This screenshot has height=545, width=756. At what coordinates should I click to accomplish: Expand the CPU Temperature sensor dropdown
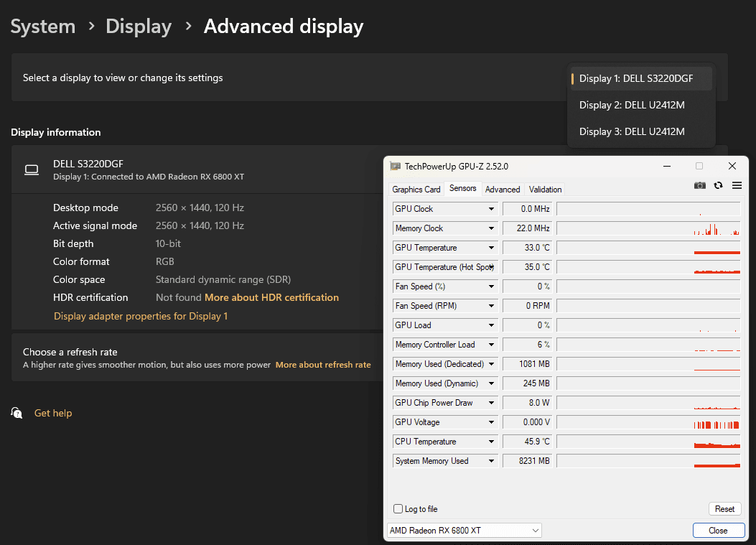tap(491, 442)
